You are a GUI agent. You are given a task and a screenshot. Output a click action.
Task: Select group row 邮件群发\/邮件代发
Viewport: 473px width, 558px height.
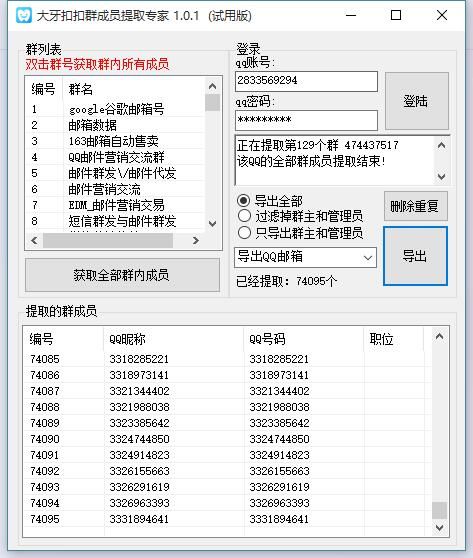(x=116, y=173)
